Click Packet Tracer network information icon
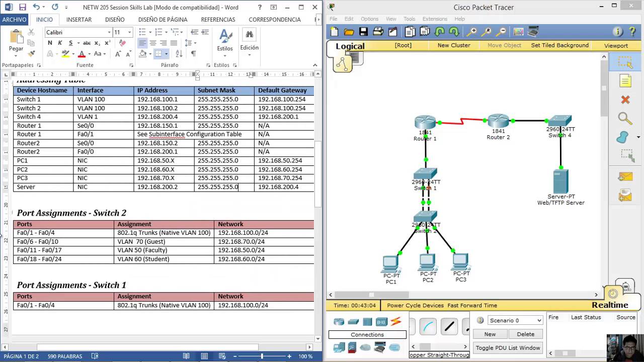This screenshot has height=362, width=644. (617, 32)
